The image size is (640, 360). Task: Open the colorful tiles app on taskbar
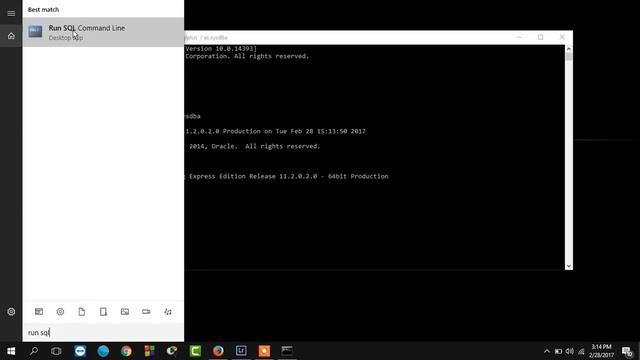pos(149,351)
